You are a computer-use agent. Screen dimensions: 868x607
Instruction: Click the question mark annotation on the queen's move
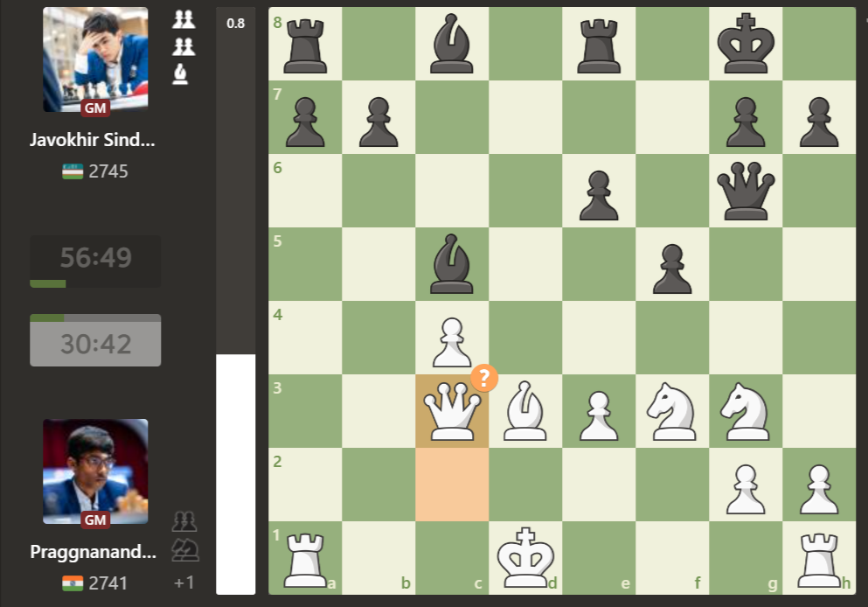(486, 379)
